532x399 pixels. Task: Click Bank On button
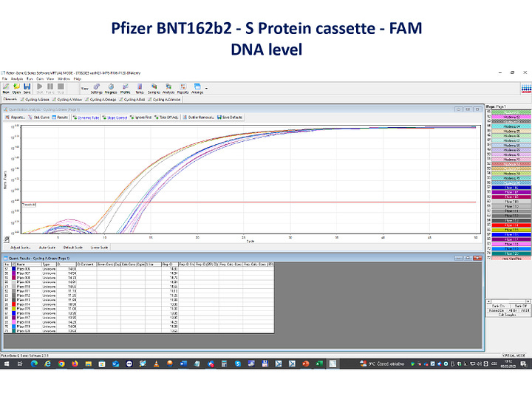498,306
